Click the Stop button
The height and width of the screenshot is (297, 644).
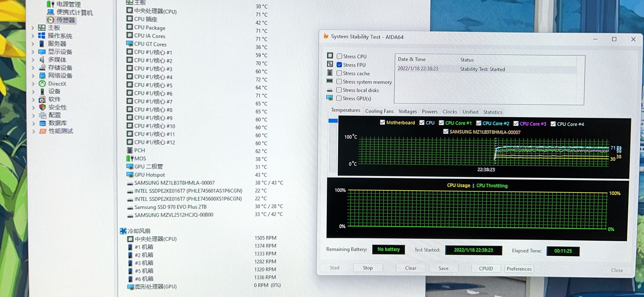coord(368,268)
